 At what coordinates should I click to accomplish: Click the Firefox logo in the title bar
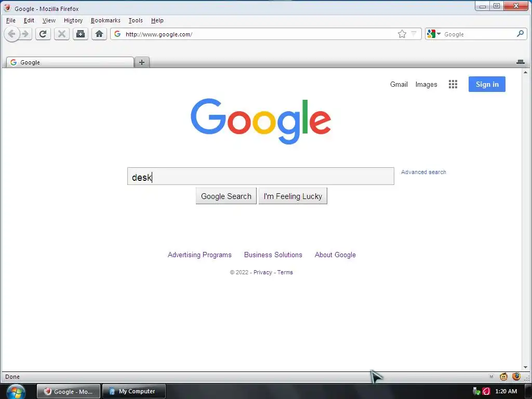[7, 8]
